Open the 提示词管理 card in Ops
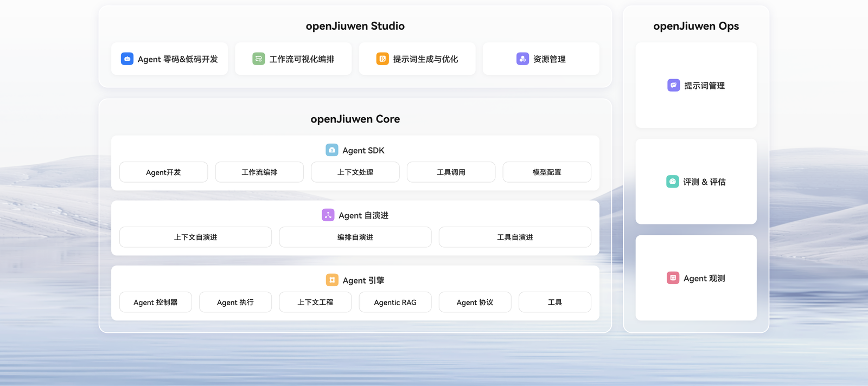Viewport: 868px width, 386px height. (696, 85)
